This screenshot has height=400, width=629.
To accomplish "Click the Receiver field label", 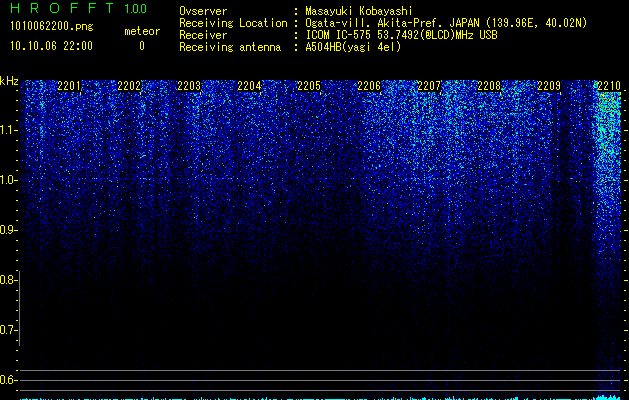I will 203,35.
